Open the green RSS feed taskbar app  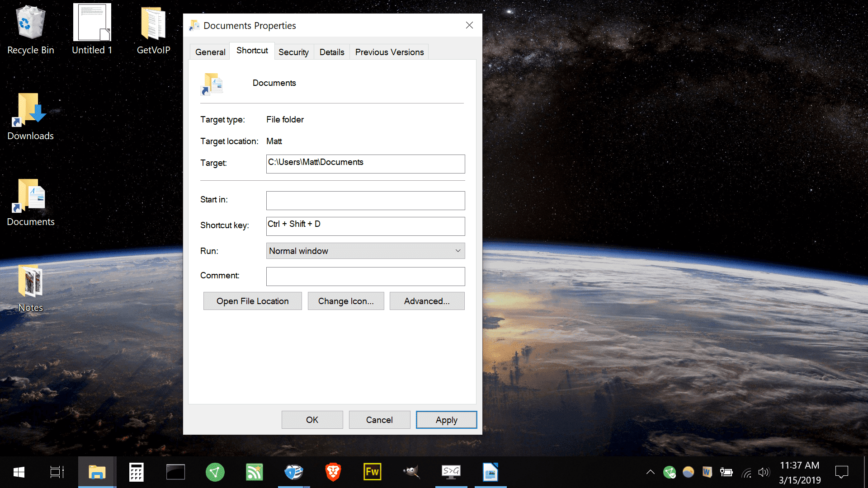254,472
